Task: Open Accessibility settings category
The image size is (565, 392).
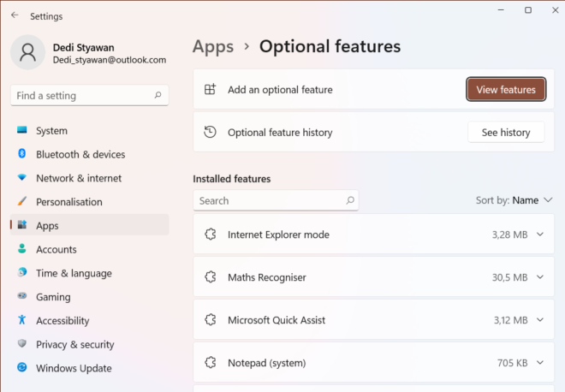Action: [x=90, y=320]
